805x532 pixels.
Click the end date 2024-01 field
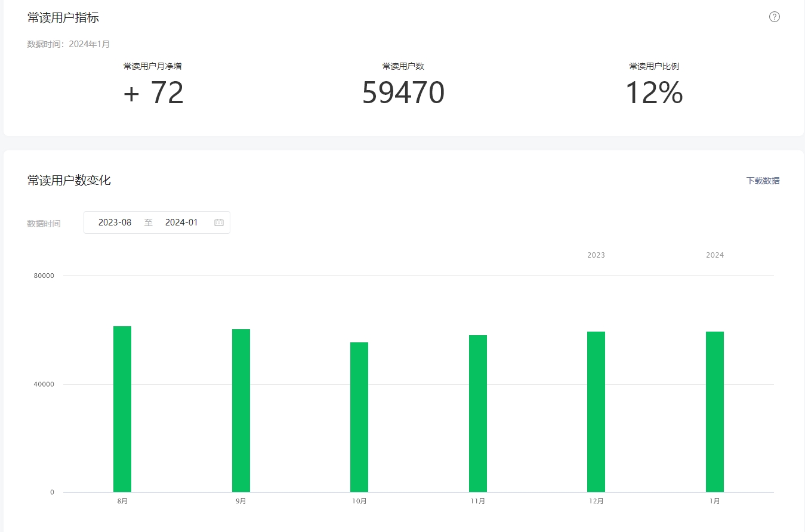pos(181,222)
